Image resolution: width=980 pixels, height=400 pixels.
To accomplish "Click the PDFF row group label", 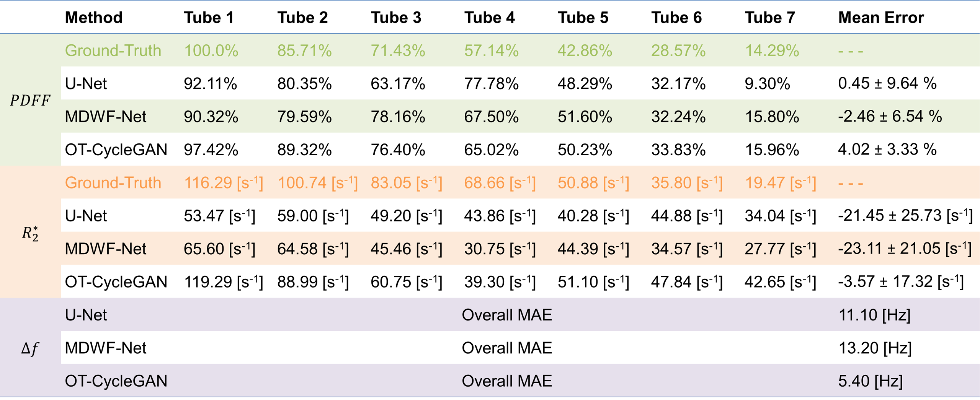I will click(x=30, y=101).
